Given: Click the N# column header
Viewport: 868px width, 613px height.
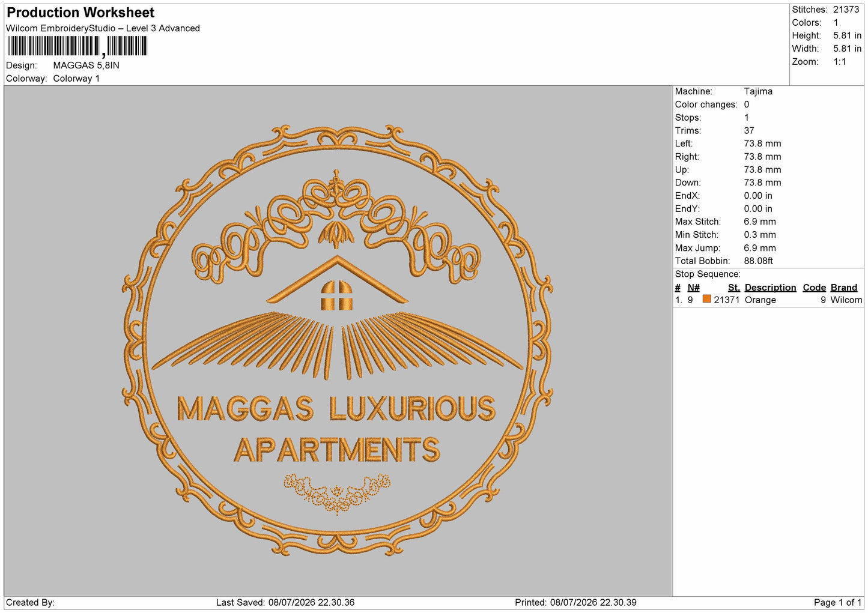Looking at the screenshot, I should pyautogui.click(x=693, y=288).
